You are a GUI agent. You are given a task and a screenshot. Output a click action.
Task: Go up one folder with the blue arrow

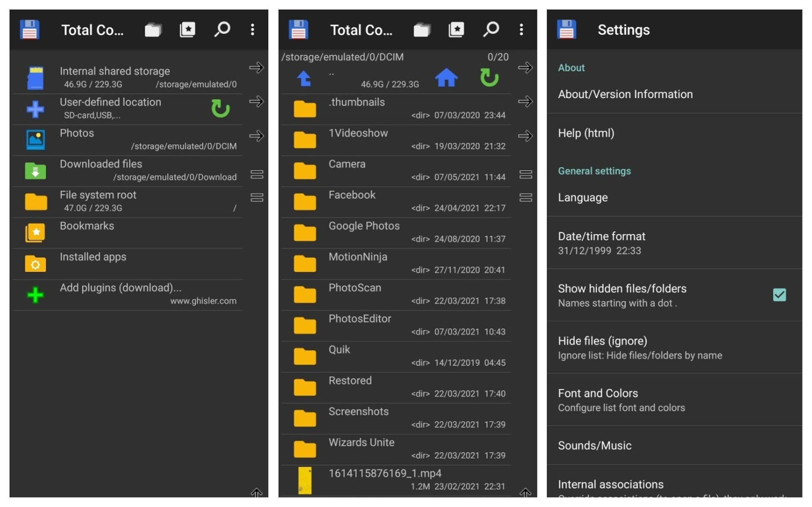click(x=304, y=79)
